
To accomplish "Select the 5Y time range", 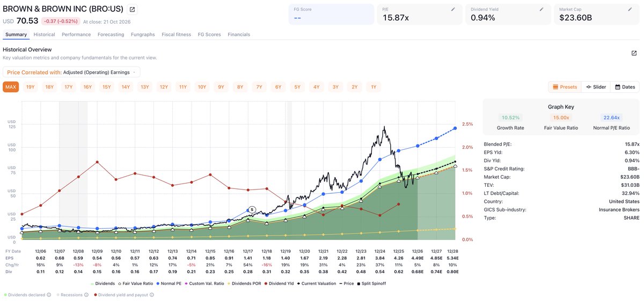I will [297, 87].
